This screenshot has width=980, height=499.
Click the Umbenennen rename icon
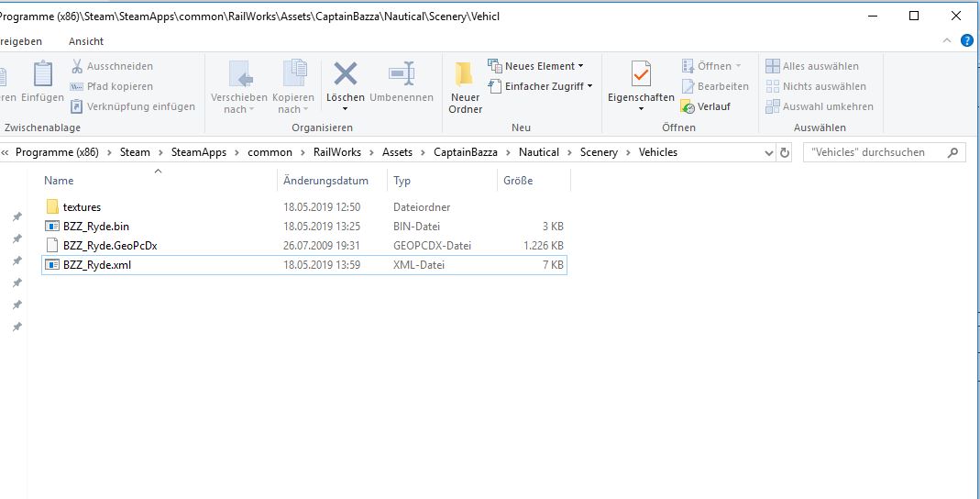click(x=402, y=74)
